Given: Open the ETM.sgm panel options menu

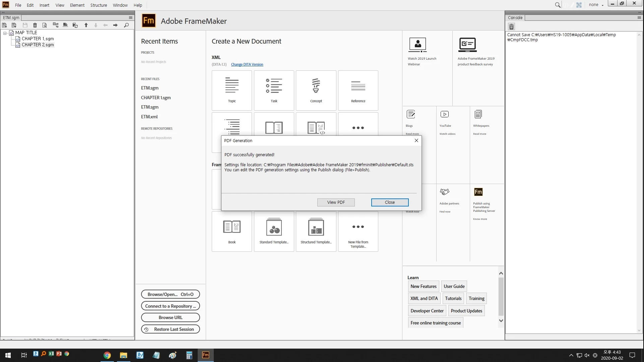Looking at the screenshot, I should click(x=131, y=17).
